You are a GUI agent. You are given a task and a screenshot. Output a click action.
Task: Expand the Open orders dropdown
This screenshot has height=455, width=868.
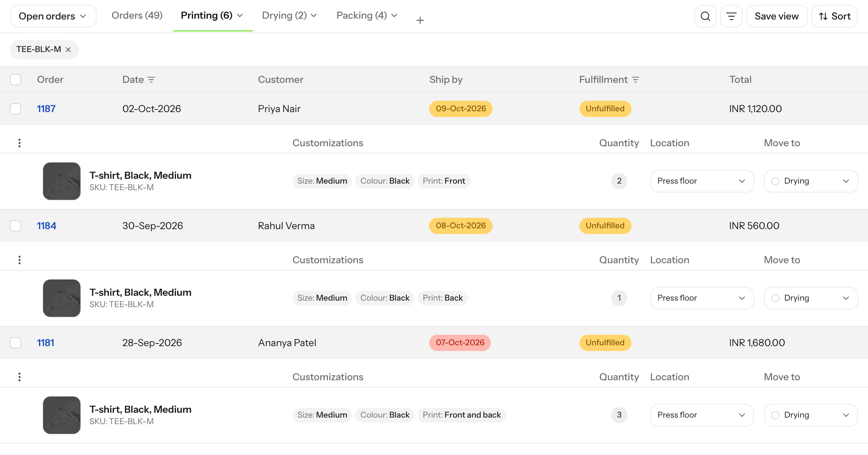[53, 16]
